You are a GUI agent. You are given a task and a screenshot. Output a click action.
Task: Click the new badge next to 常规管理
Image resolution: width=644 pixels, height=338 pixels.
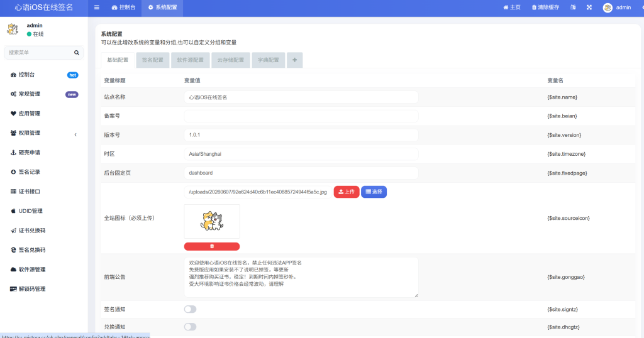pyautogui.click(x=72, y=94)
